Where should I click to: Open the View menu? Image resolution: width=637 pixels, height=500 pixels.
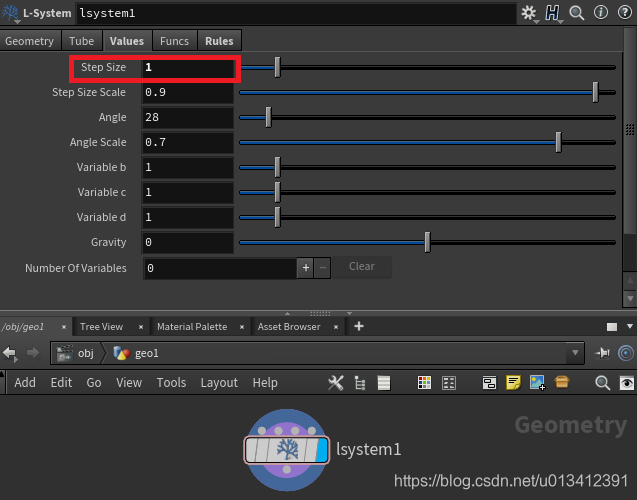click(x=129, y=383)
